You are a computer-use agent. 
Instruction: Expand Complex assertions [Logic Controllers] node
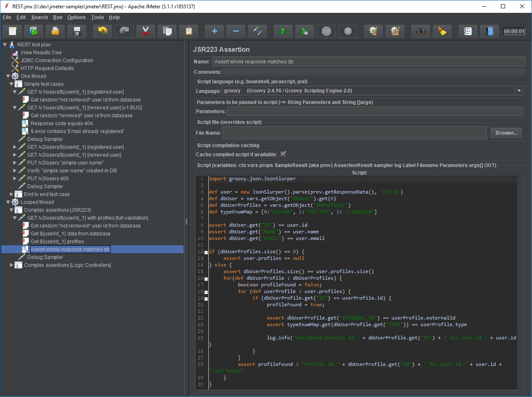click(12, 265)
